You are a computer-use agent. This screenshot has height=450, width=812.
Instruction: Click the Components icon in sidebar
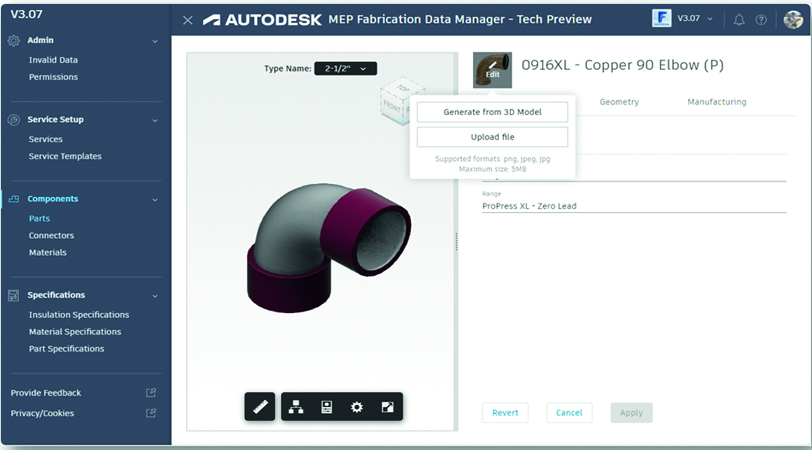[x=14, y=199]
